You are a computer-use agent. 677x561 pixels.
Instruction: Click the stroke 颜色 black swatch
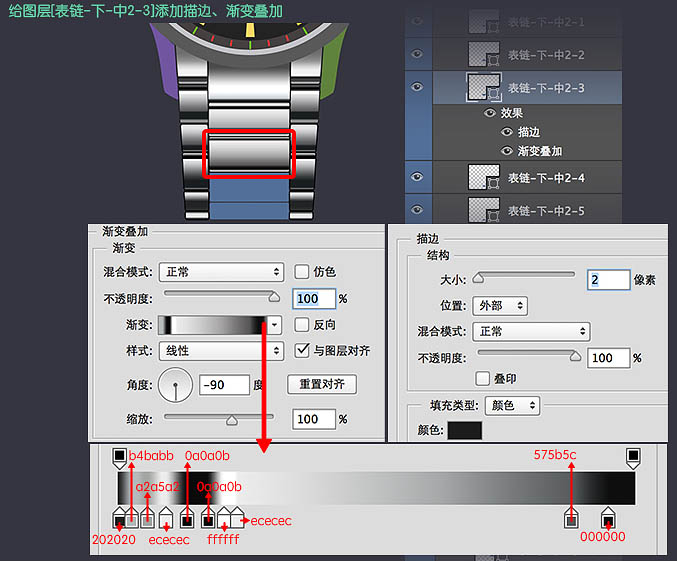click(464, 430)
